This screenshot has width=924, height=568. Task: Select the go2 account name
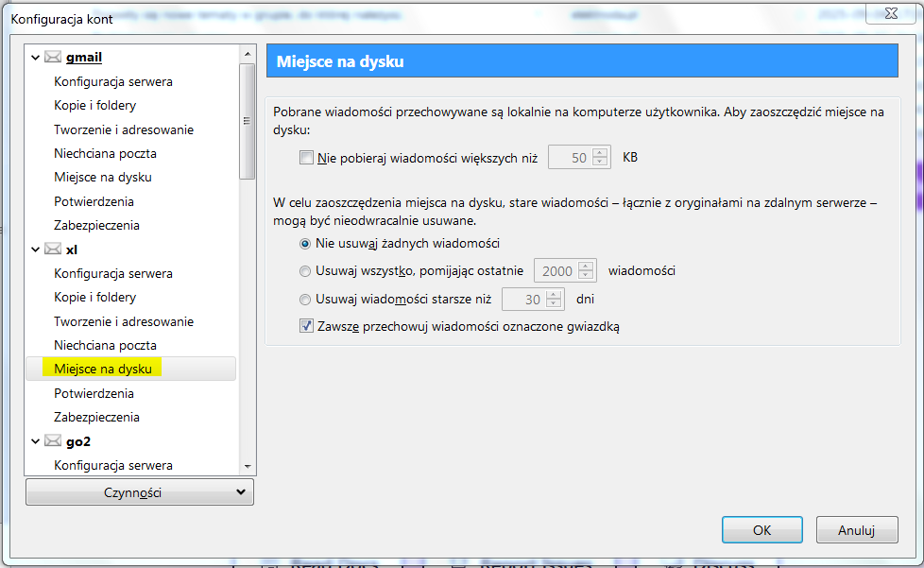coord(77,441)
